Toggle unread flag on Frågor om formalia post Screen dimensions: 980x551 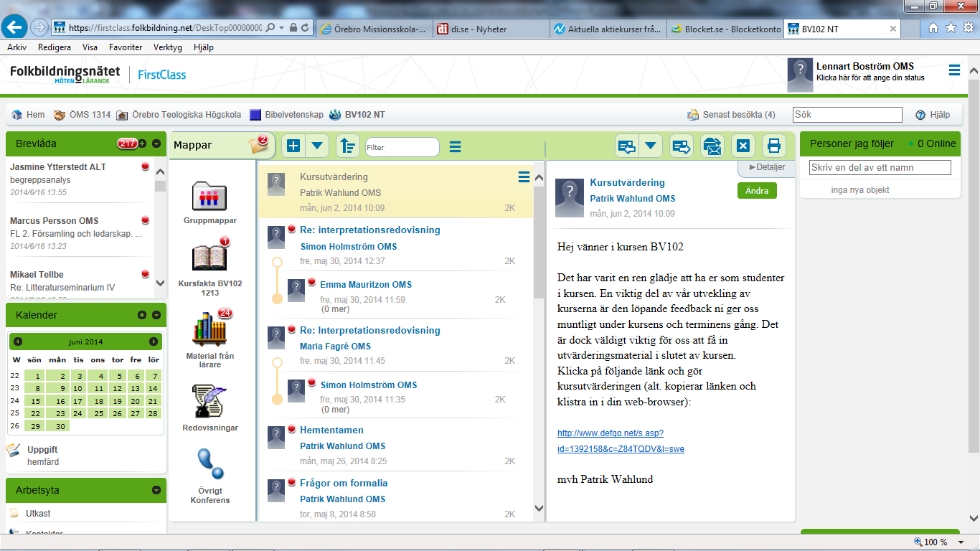click(x=292, y=482)
